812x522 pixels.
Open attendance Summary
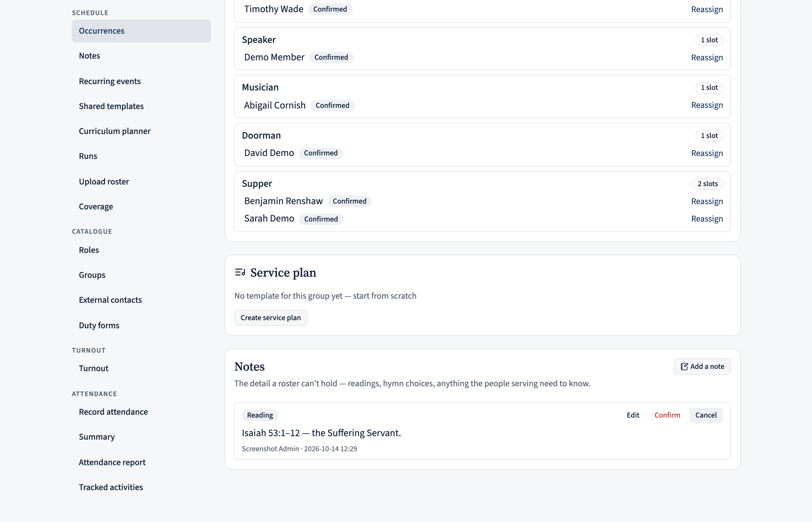[x=141, y=437]
